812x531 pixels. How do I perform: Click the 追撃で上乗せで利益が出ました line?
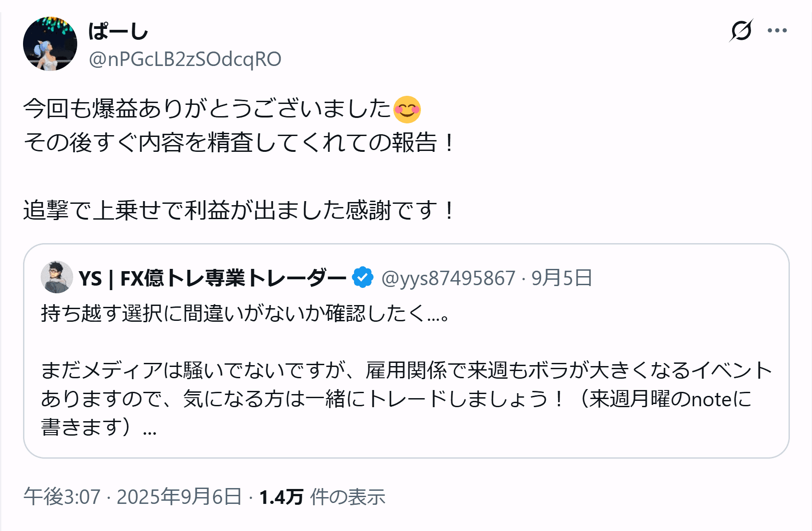point(238,211)
